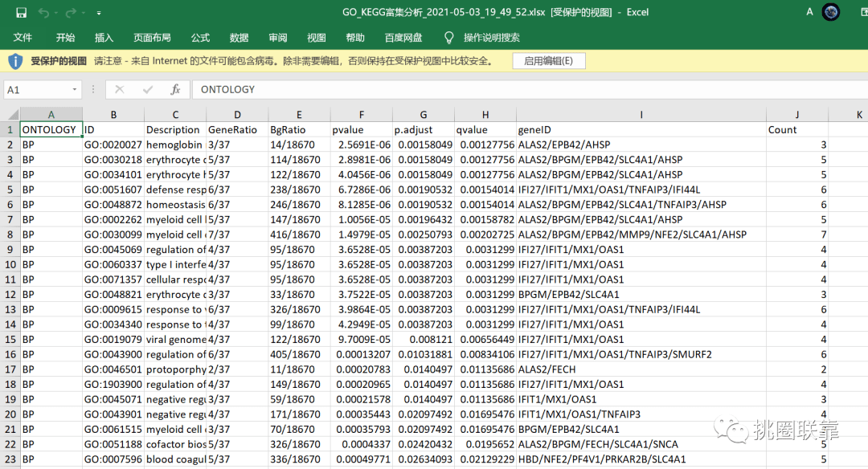Click the Description header cell
This screenshot has width=868, height=469.
click(175, 130)
